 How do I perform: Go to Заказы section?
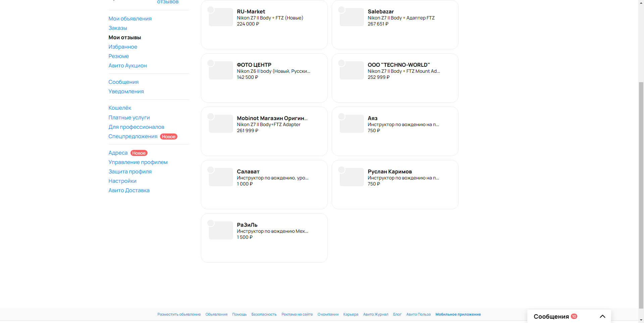[x=118, y=28]
